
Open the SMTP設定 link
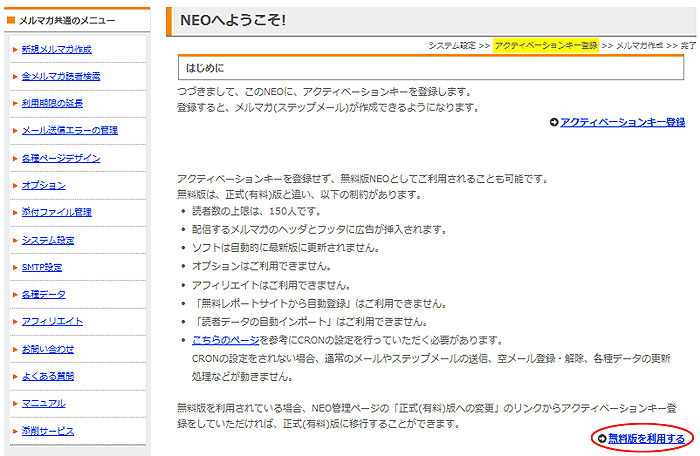pos(42,267)
